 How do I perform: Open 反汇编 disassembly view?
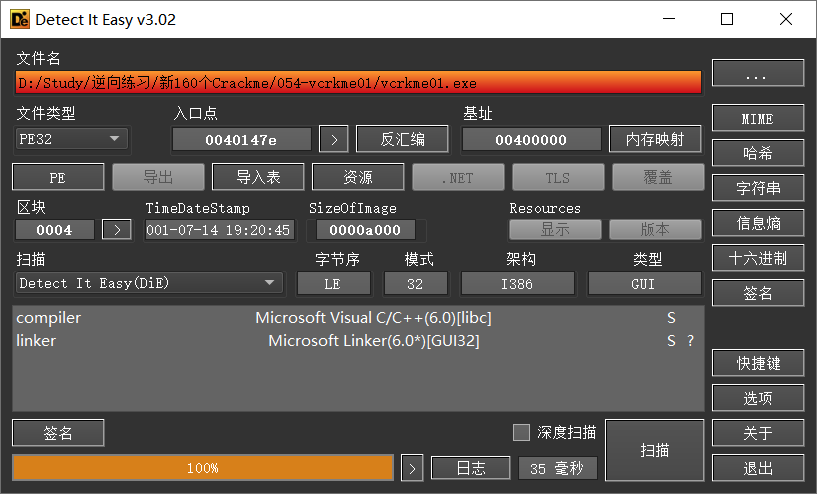tap(402, 139)
